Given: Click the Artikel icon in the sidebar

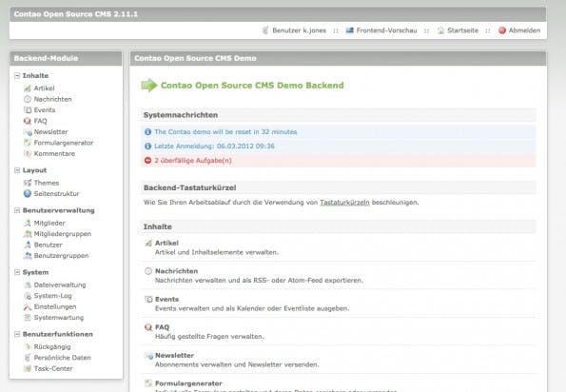Looking at the screenshot, I should (28, 88).
